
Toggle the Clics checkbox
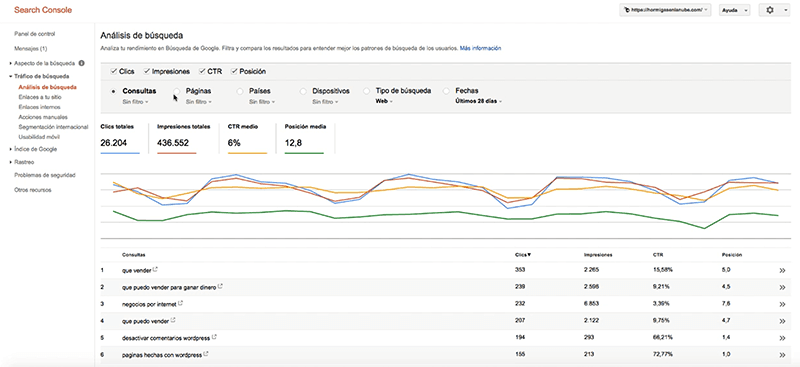point(114,71)
